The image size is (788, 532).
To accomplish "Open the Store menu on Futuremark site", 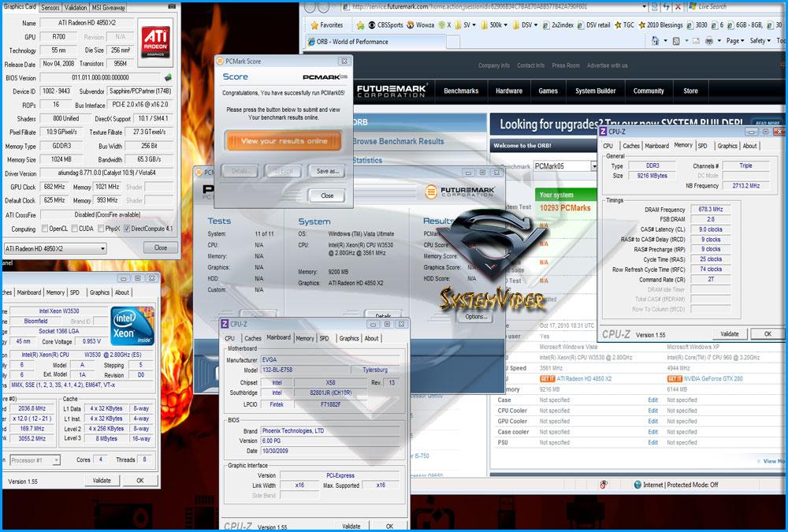I will [x=690, y=91].
